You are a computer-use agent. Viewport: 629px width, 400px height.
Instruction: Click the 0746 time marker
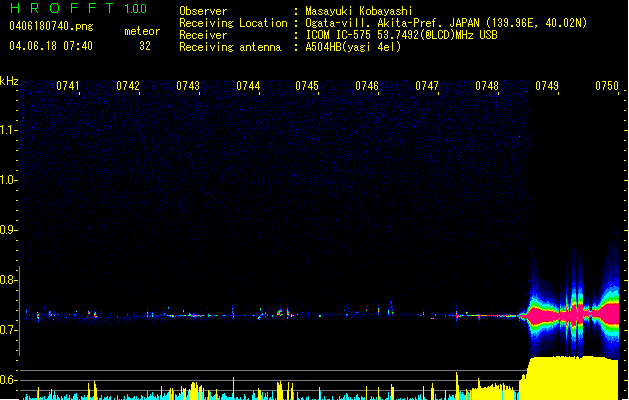pos(367,86)
